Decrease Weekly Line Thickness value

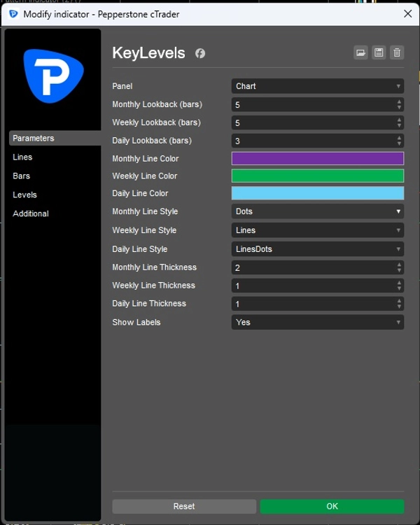click(399, 288)
